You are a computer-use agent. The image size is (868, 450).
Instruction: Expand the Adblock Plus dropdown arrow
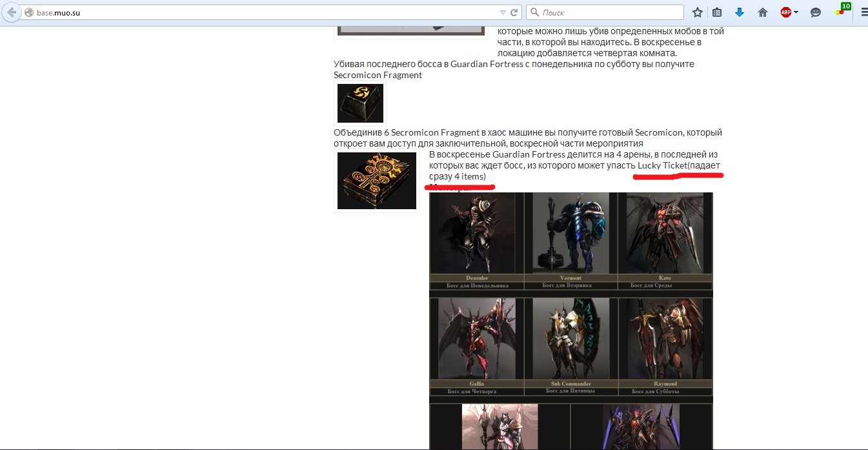[796, 12]
